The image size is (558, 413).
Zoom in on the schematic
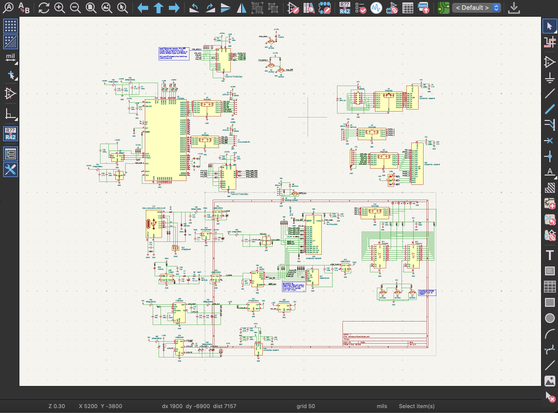59,7
